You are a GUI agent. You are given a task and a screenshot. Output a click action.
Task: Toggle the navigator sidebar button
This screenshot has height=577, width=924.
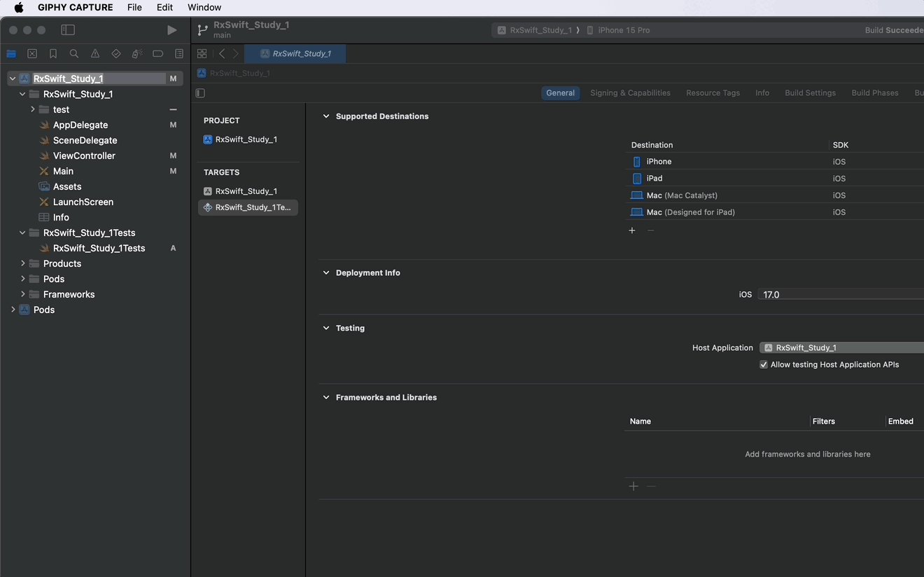(x=68, y=30)
